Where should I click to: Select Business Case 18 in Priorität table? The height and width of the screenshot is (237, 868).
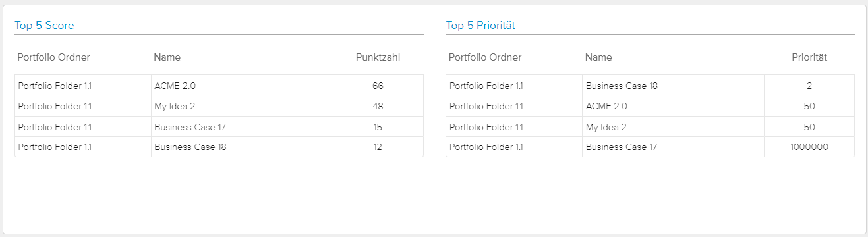click(622, 86)
